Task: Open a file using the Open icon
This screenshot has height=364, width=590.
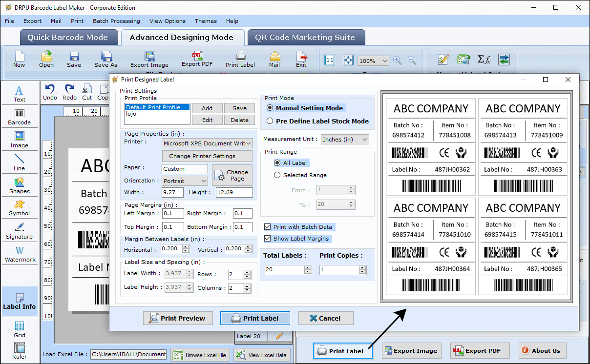Action: coord(46,59)
